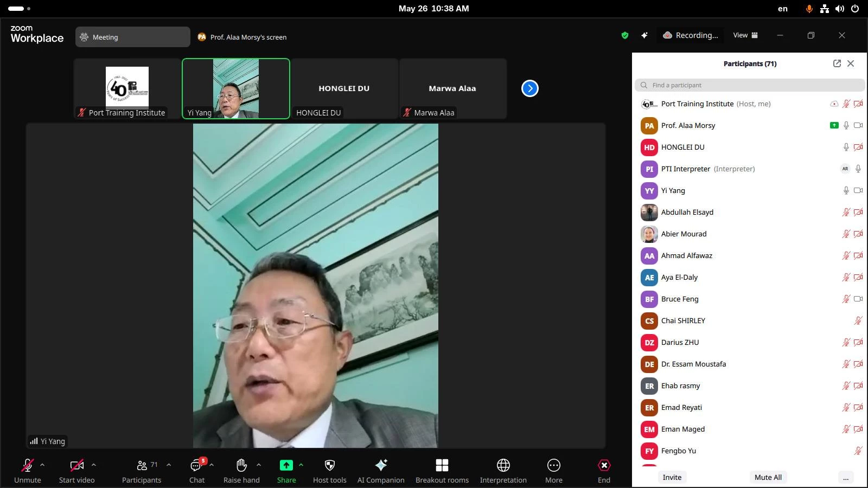Open the View layout dropdown
This screenshot has width=868, height=488.
[745, 35]
